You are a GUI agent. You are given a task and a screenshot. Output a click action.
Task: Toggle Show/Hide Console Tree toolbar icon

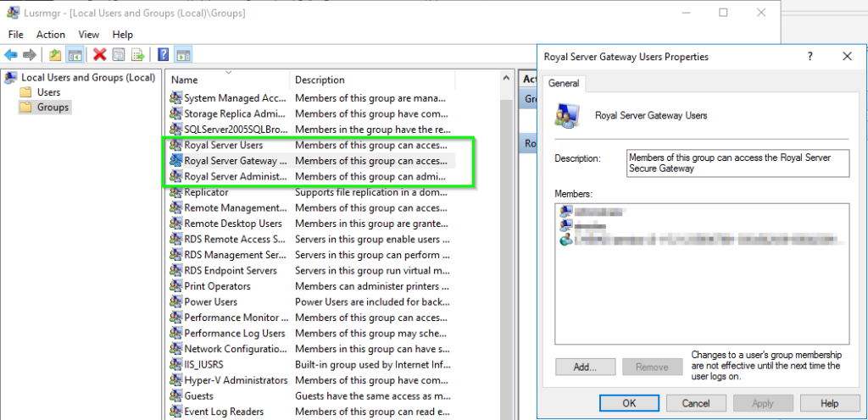(75, 55)
